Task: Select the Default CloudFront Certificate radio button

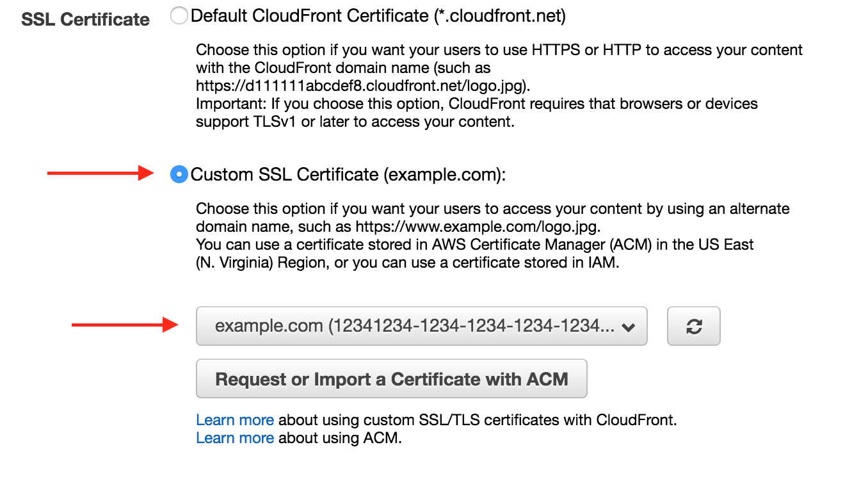Action: [x=179, y=16]
